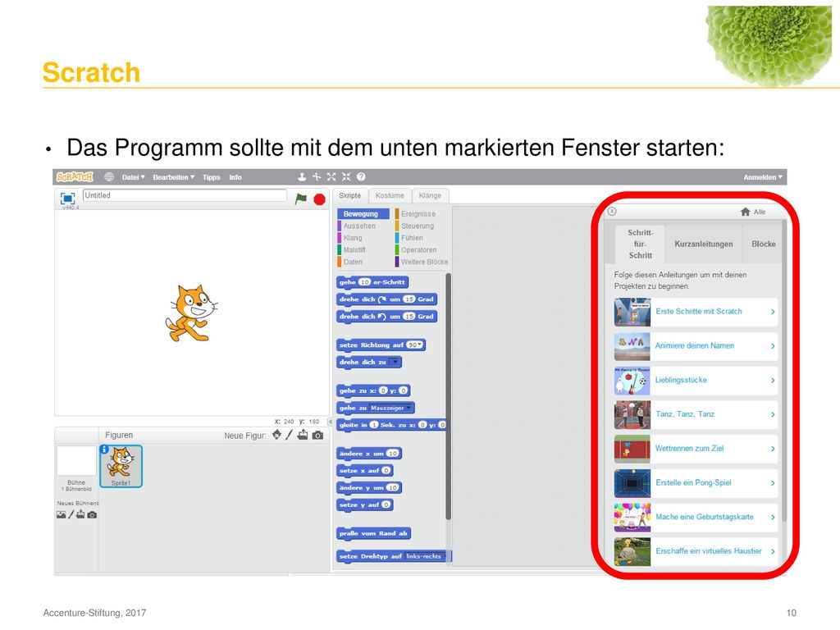Create a new sprite from camera
The image size is (840, 630).
coord(317,435)
